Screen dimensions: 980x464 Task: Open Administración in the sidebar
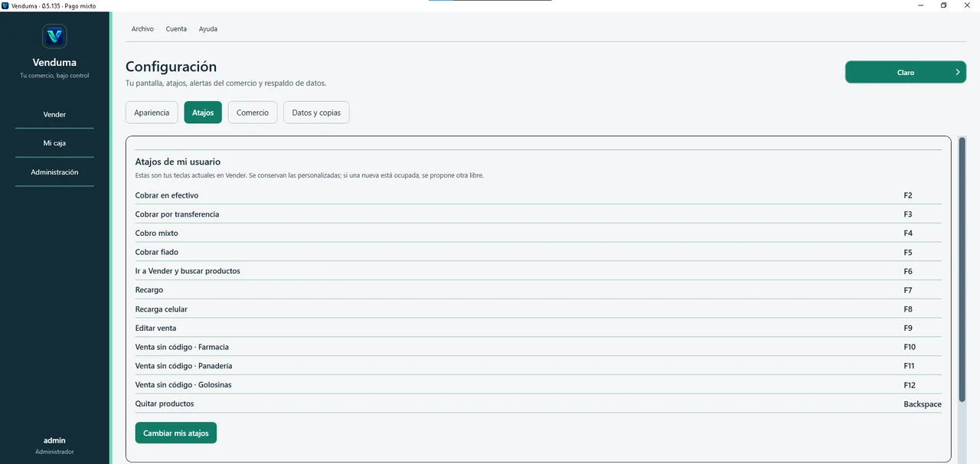point(54,172)
